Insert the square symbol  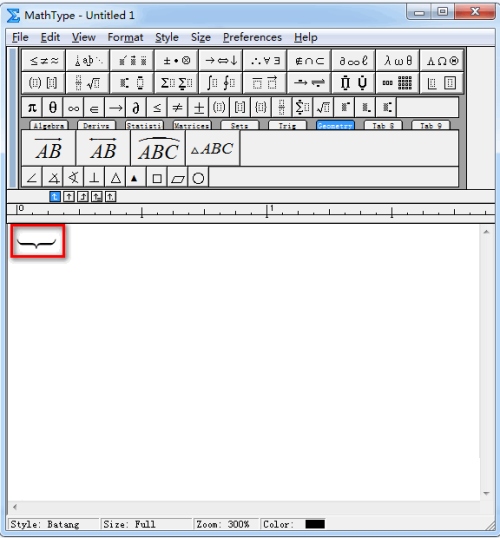[x=157, y=177]
